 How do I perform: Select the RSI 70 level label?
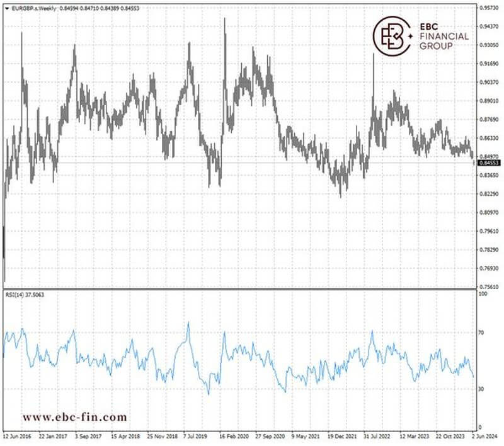483,332
